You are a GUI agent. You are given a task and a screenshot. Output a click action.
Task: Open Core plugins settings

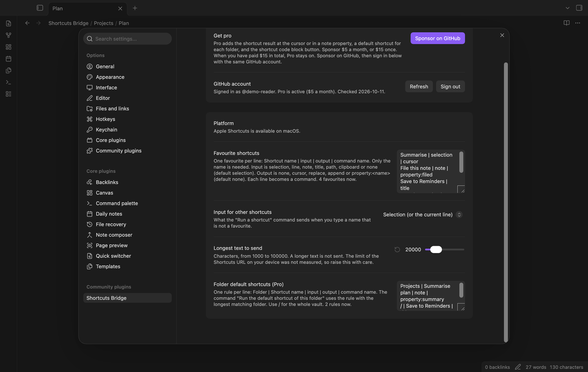click(x=127, y=140)
